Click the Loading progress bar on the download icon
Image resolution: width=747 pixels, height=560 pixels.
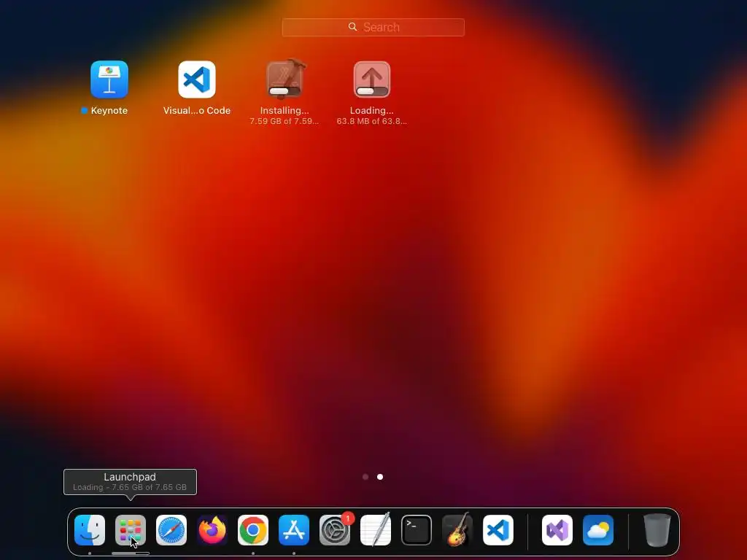(x=372, y=91)
